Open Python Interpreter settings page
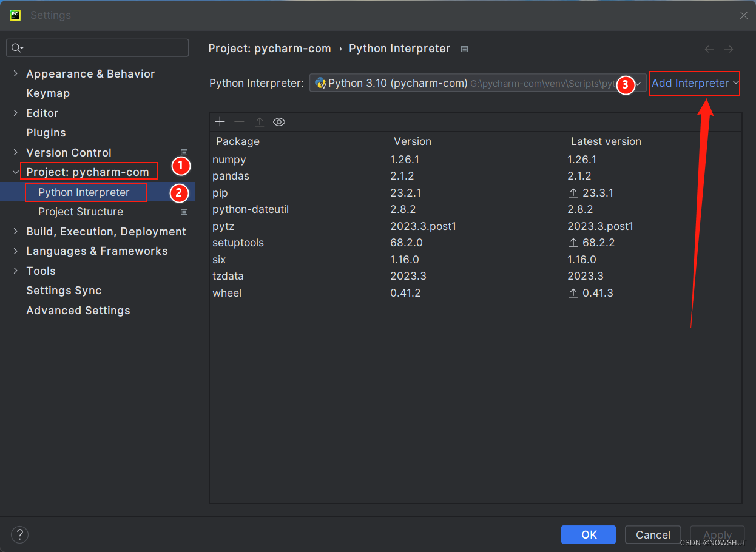The height and width of the screenshot is (552, 756). (84, 192)
